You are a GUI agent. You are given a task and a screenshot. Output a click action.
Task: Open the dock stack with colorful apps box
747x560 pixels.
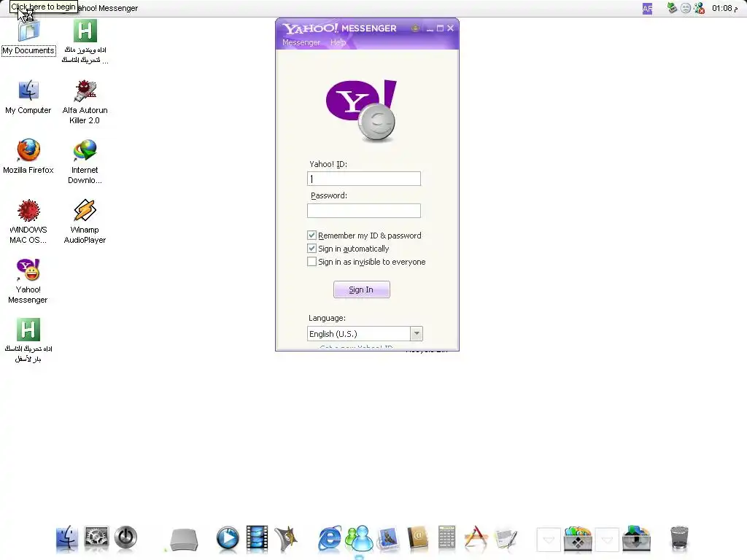[578, 539]
